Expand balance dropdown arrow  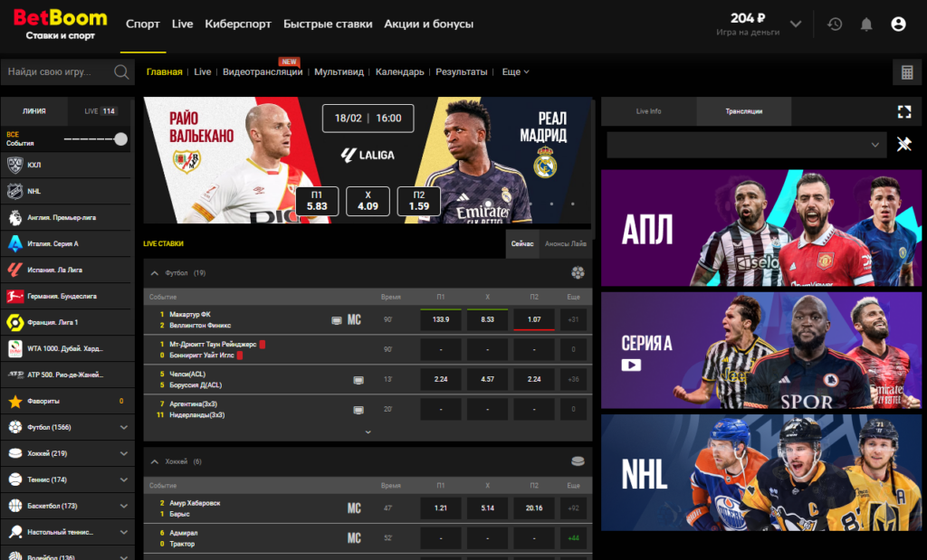(x=796, y=24)
